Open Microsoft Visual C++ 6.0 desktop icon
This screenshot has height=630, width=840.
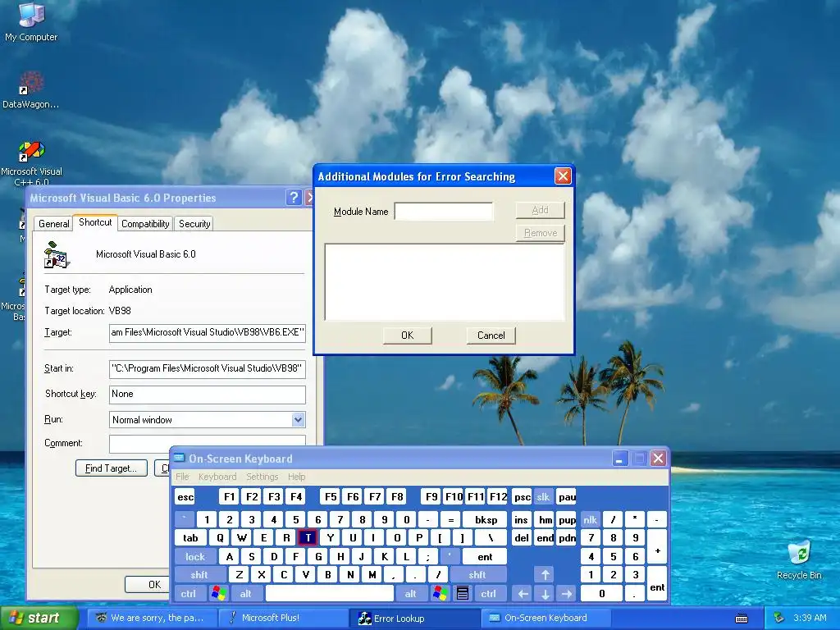tap(31, 163)
